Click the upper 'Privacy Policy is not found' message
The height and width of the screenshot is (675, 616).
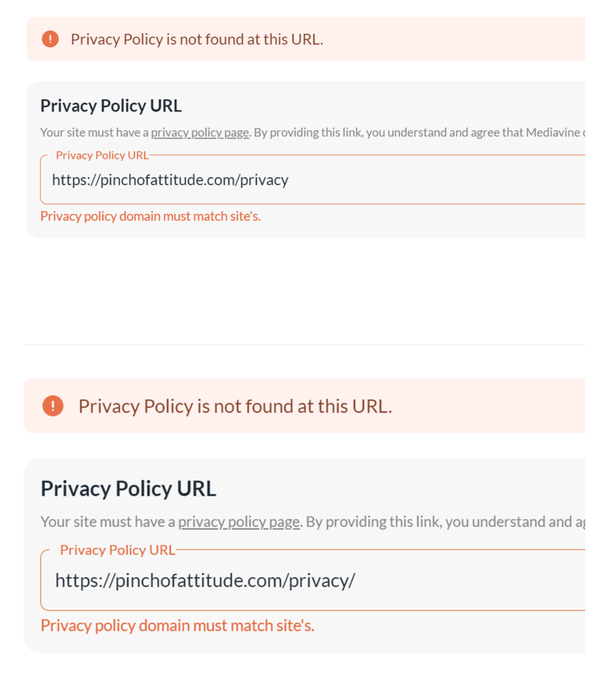197,39
